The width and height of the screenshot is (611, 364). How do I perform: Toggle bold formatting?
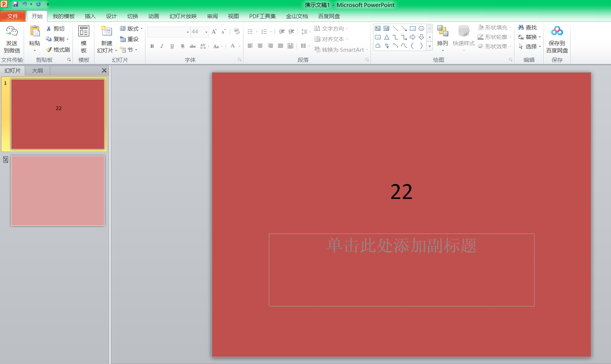click(x=152, y=46)
